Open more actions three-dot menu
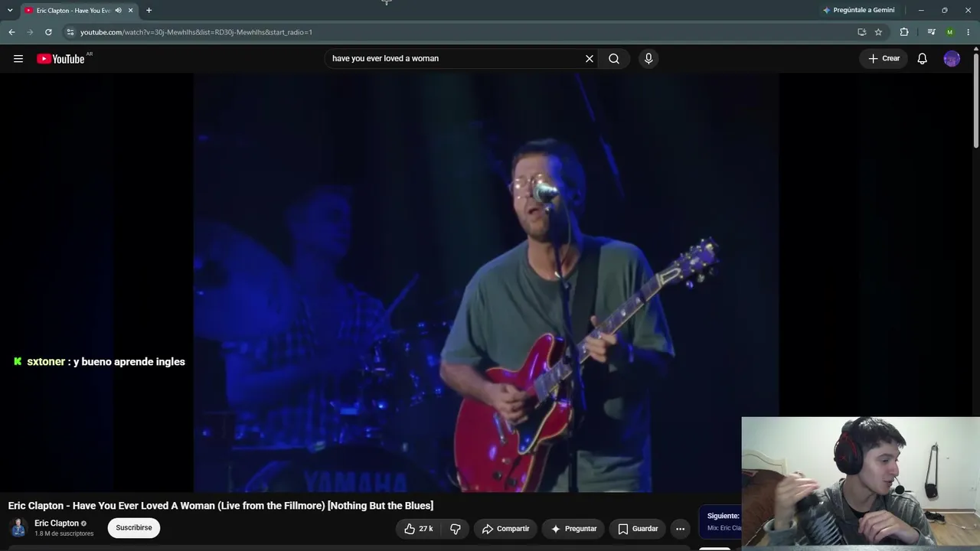Screen dimensions: 980x551 tap(680, 529)
